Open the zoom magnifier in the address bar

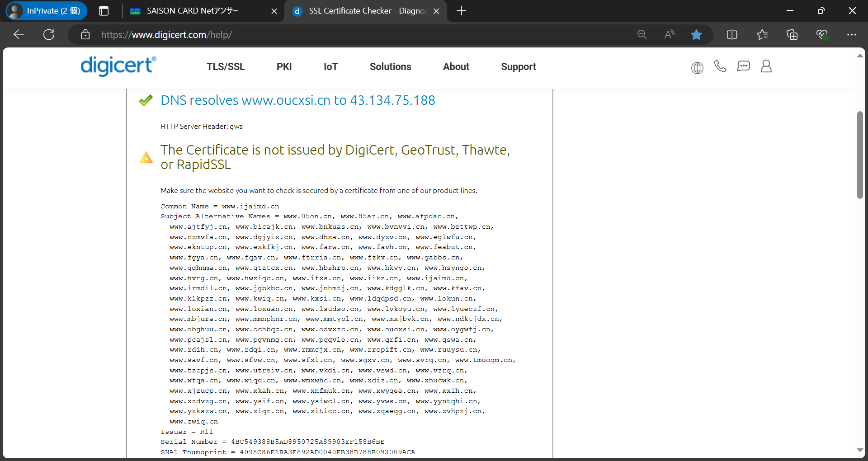point(642,35)
